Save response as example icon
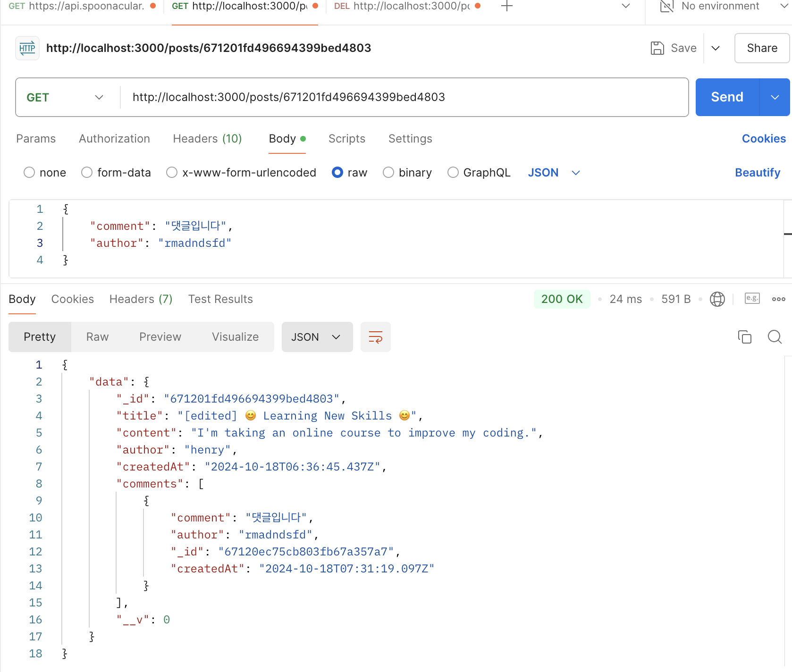The width and height of the screenshot is (792, 672). click(x=752, y=299)
